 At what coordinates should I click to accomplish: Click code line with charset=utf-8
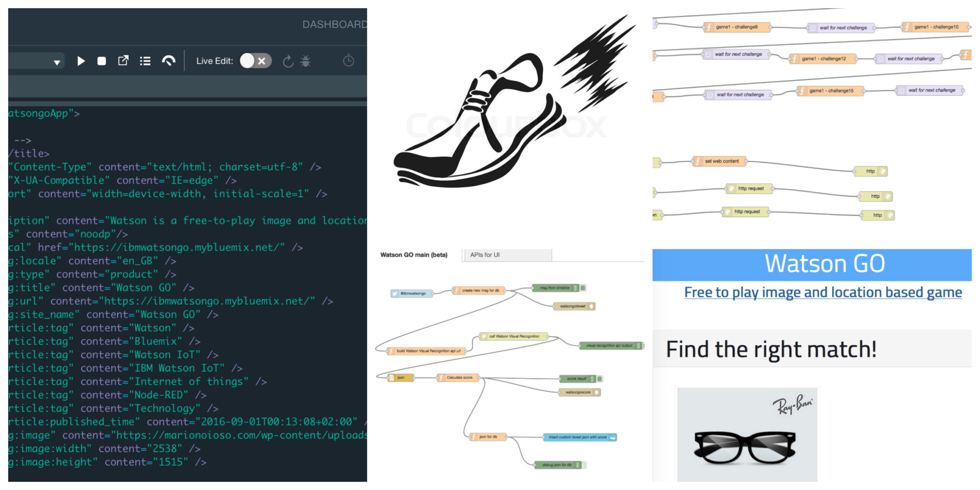click(165, 167)
